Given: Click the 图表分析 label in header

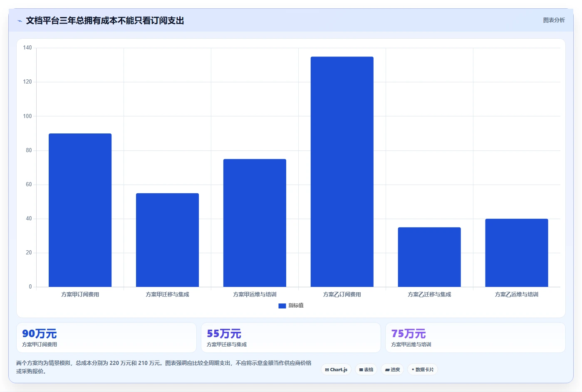Looking at the screenshot, I should click(554, 20).
